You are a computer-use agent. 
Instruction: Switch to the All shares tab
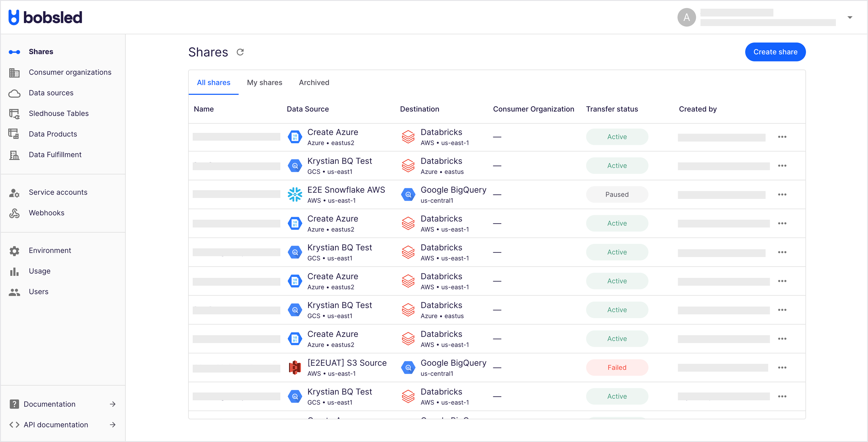tap(213, 82)
